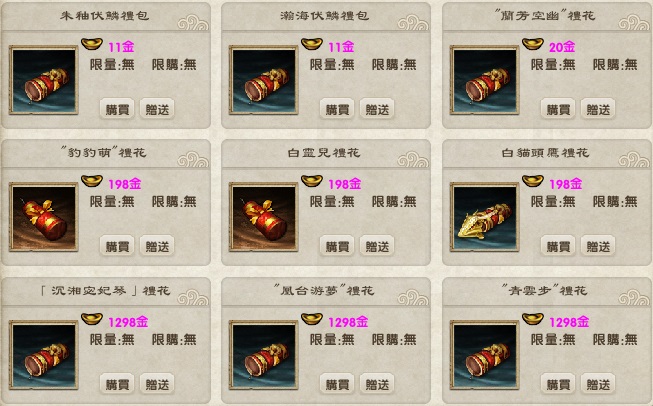Viewport: 653px width, 406px height.
Task: Open the 沉湘宓妃琴 禮花 item icon
Action: click(x=44, y=355)
